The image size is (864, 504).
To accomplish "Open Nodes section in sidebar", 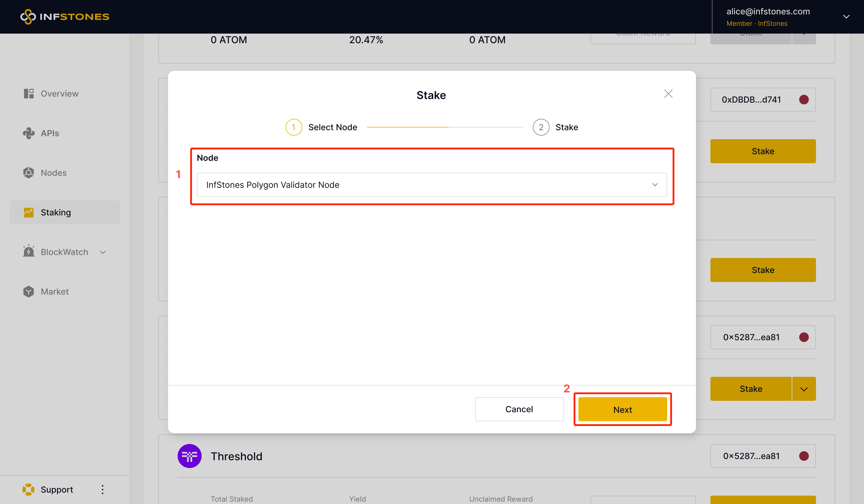I will click(x=65, y=173).
